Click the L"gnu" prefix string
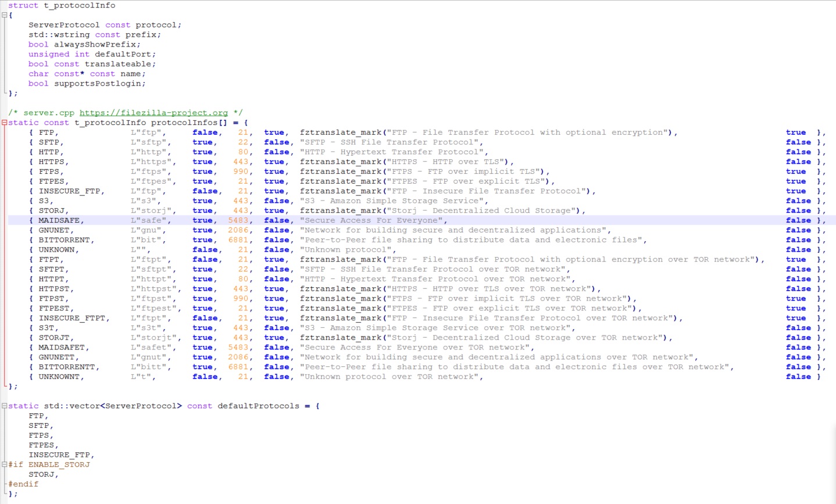 [146, 230]
